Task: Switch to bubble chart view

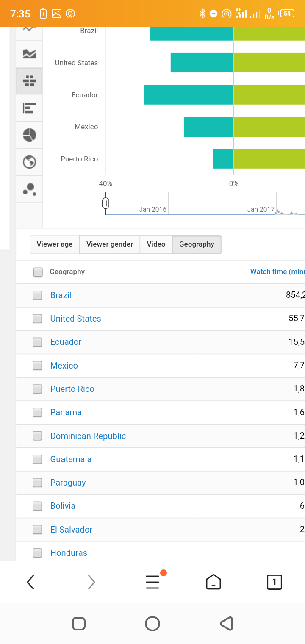Action: click(x=29, y=189)
